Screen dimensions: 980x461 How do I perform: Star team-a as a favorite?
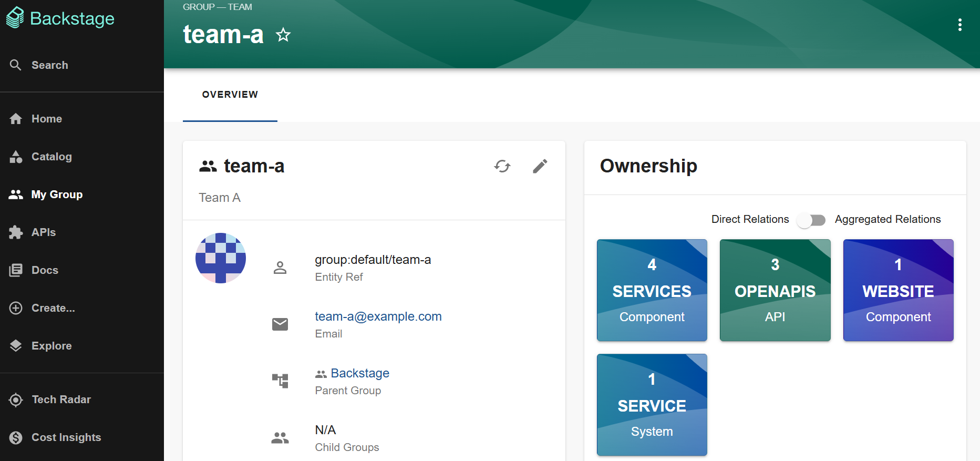pos(283,35)
